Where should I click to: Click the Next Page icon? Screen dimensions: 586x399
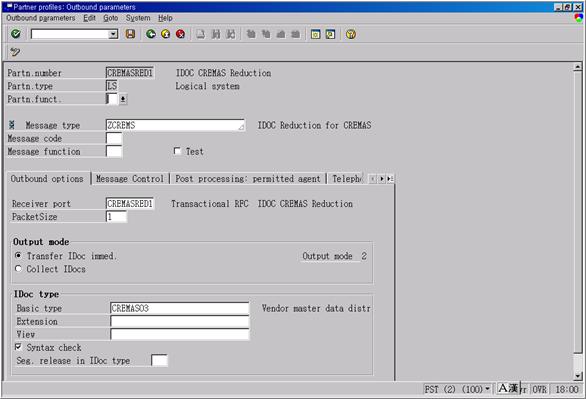281,34
